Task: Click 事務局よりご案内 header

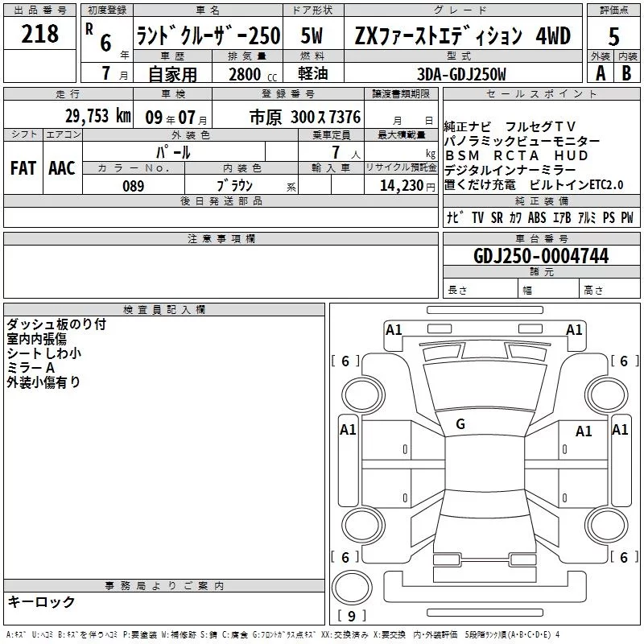Action: [x=164, y=585]
